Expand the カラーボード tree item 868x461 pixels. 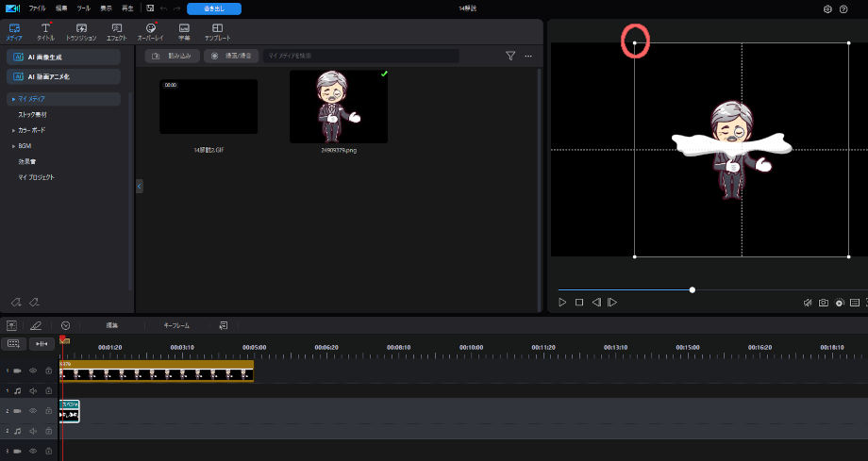pos(13,130)
